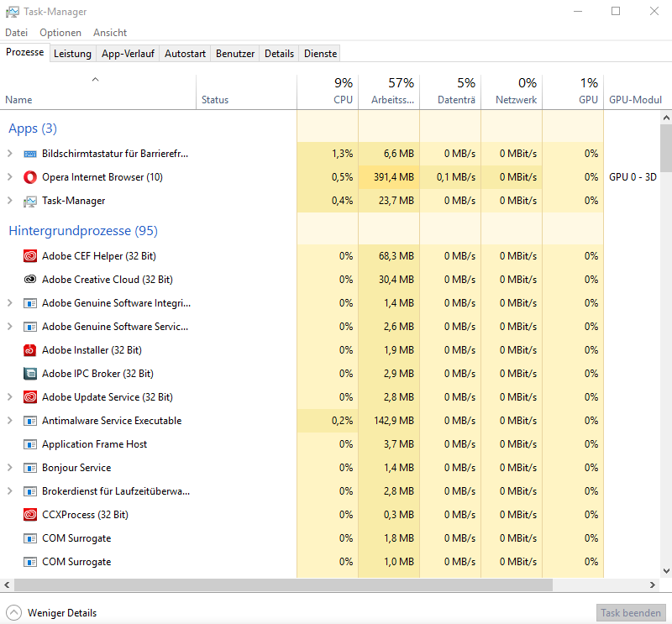Viewport: 672px width, 624px height.
Task: Expand the Brokerdienst für Laufzeitüberwachung row
Action: [10, 491]
